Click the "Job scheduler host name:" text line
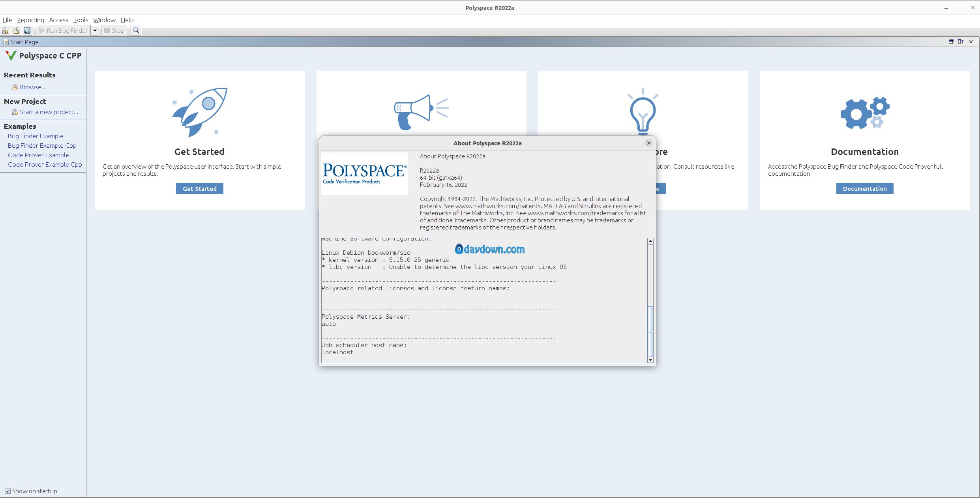Screen dimensions: 980x498 coord(364,345)
